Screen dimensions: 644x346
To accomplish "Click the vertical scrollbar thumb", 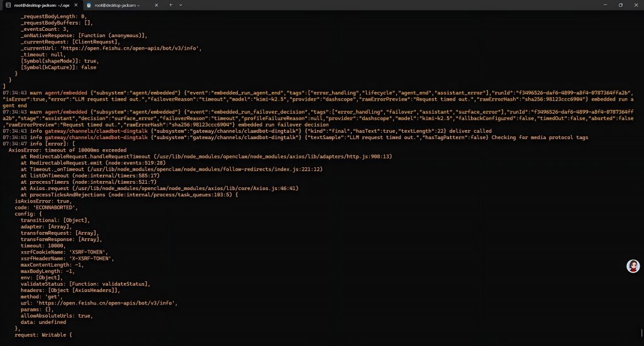I will pos(641,330).
